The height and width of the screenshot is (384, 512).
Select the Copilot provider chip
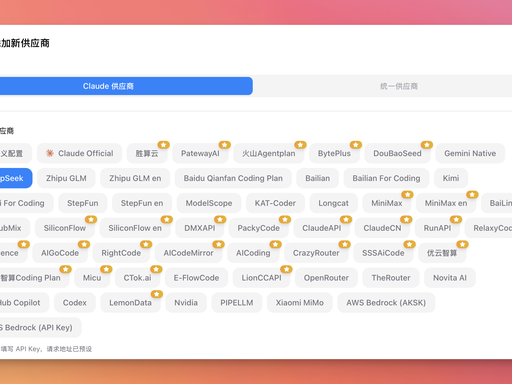24,303
